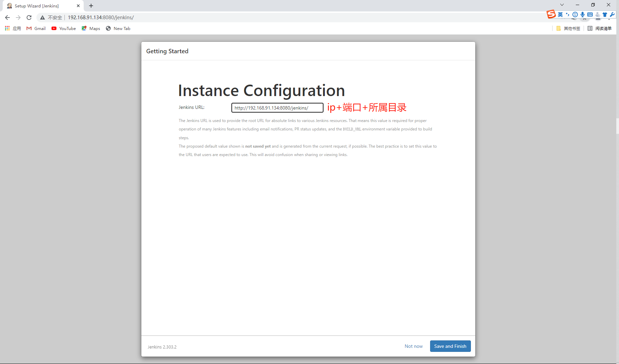
Task: Open the Maps bookmark
Action: 91,28
